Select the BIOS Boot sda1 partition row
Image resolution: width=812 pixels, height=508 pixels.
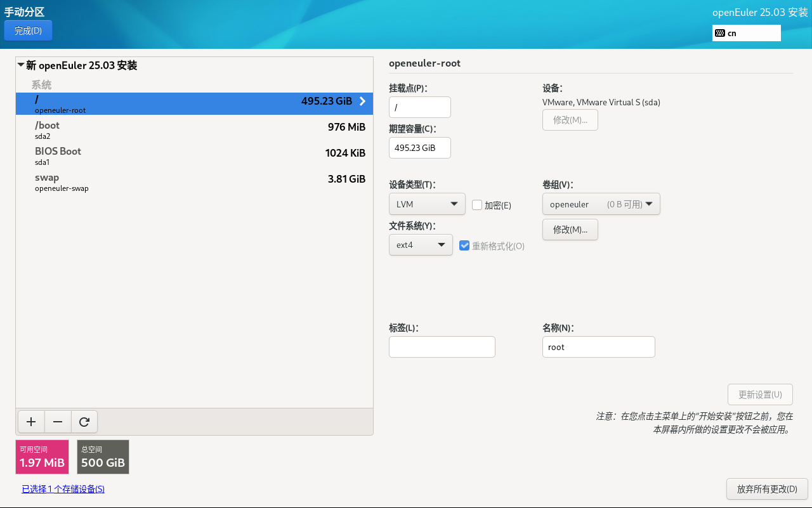tap(194, 156)
